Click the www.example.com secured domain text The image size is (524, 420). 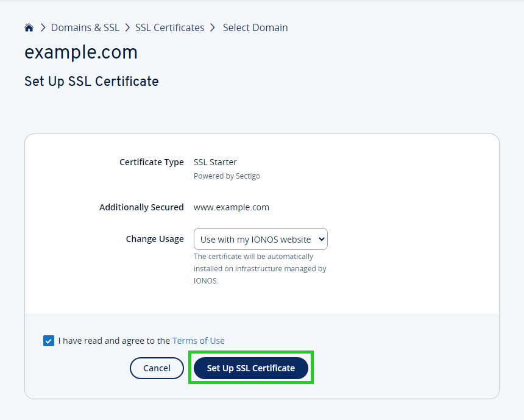coord(231,207)
